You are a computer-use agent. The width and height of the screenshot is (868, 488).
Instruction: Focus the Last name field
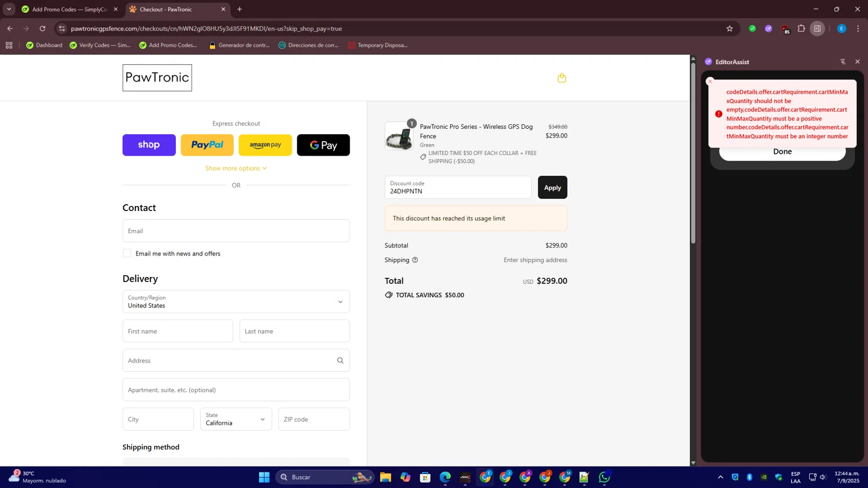(295, 331)
